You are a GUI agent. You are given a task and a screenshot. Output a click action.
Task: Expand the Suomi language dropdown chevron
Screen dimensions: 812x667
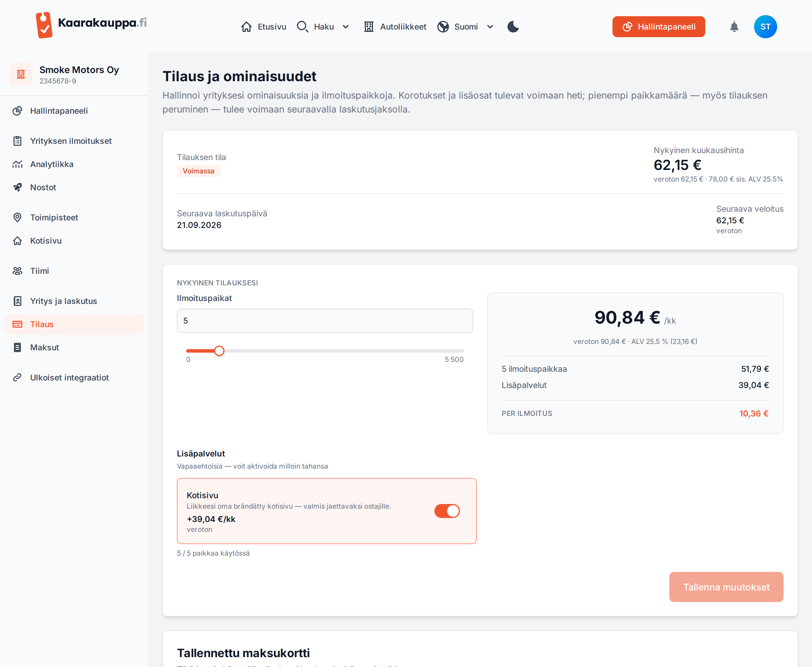coord(490,27)
